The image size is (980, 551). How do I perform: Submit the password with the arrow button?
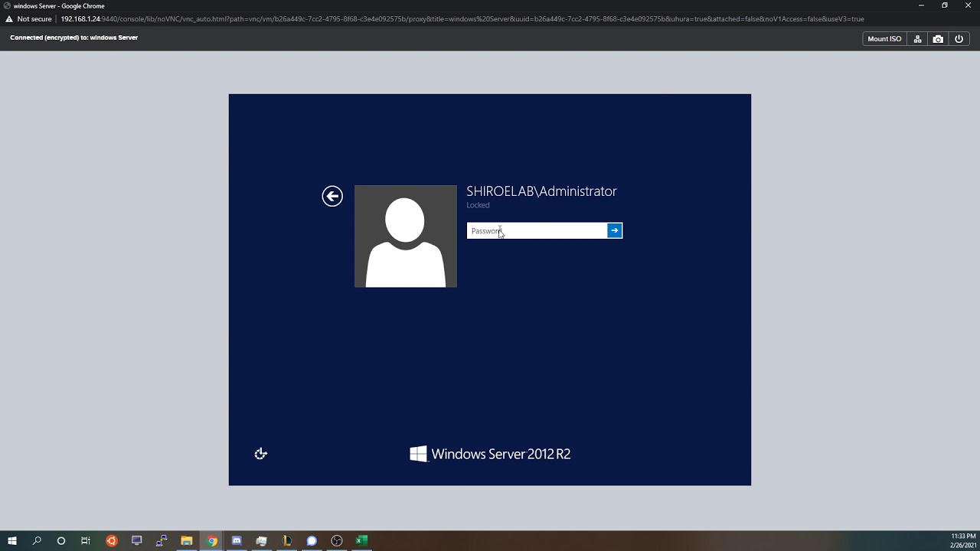click(x=615, y=230)
